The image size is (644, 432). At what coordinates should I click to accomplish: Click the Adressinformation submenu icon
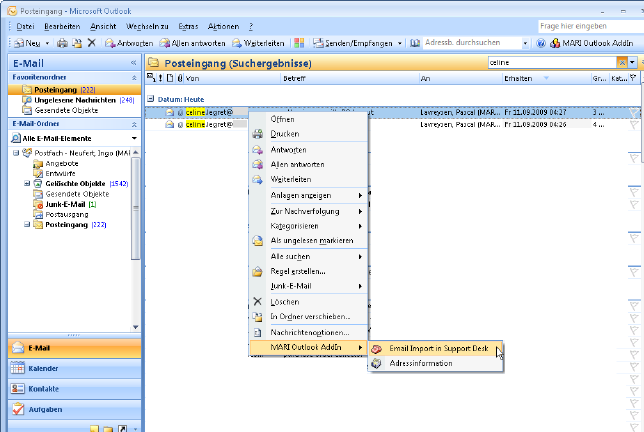coord(376,363)
